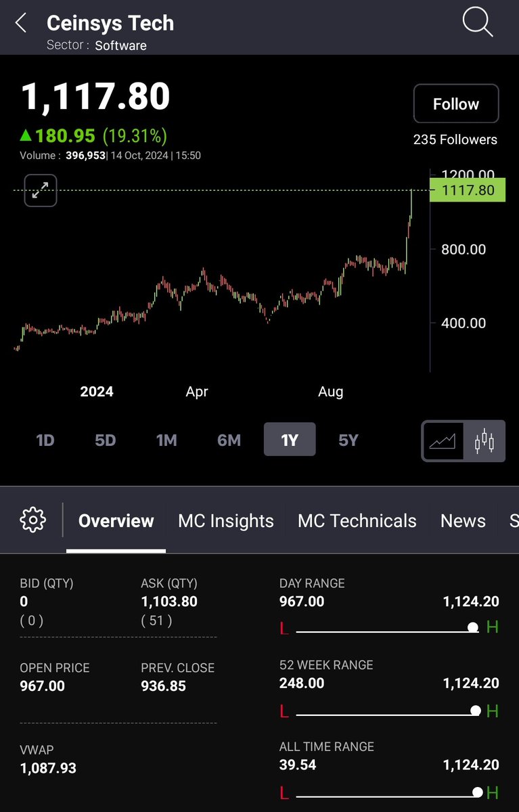The width and height of the screenshot is (519, 812).
Task: Tap the Ceinsys Tech title
Action: click(x=110, y=23)
